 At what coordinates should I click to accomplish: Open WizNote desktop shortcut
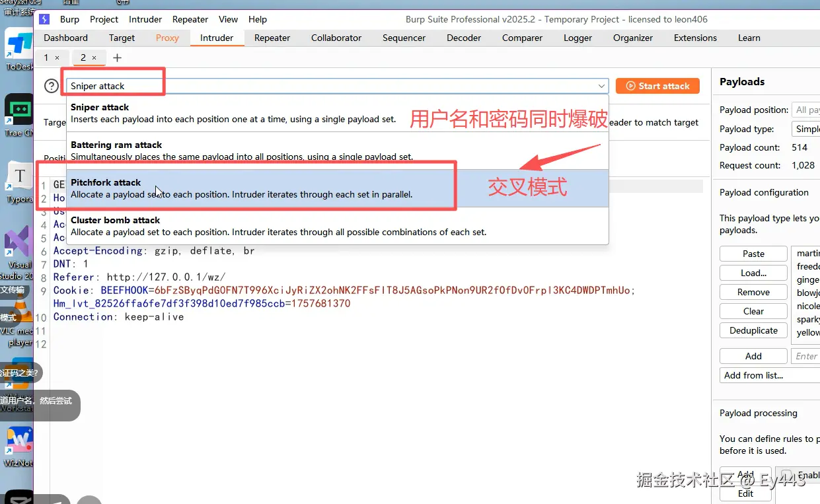19,447
